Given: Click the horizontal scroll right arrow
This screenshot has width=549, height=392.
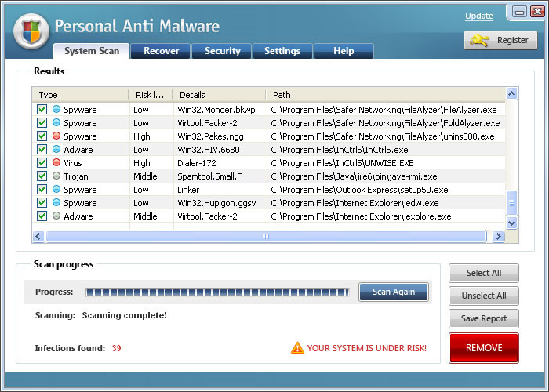Looking at the screenshot, I should (x=498, y=237).
